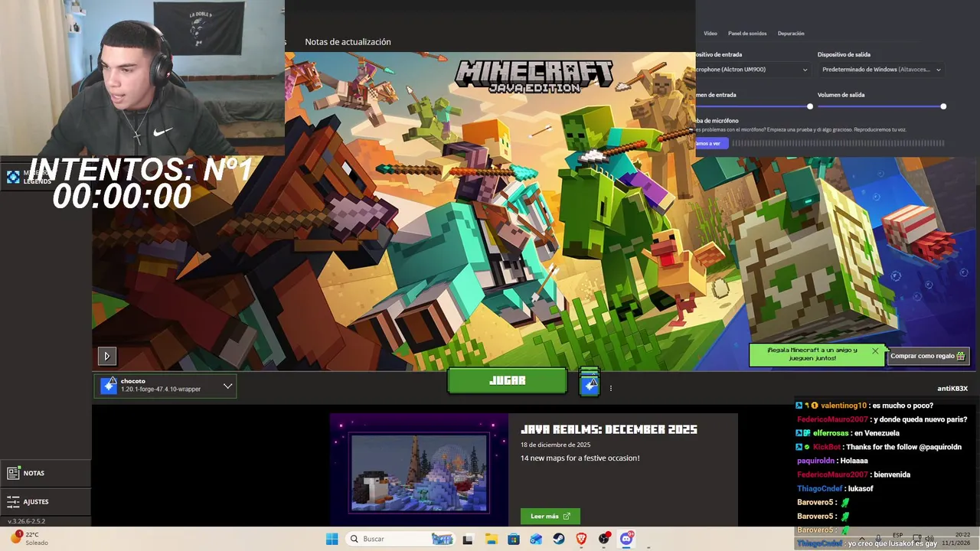Click Comprar como regalo button
The width and height of the screenshot is (980, 551).
pos(928,356)
